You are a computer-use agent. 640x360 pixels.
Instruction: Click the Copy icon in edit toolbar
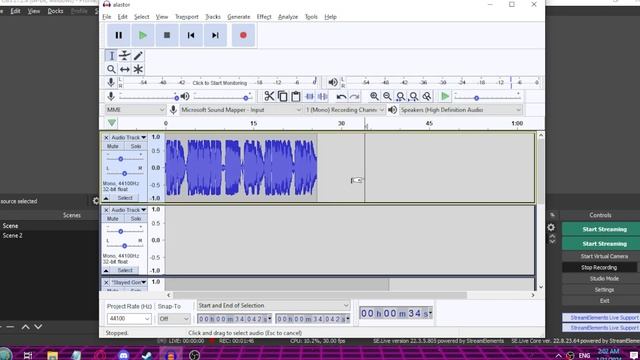click(x=282, y=96)
